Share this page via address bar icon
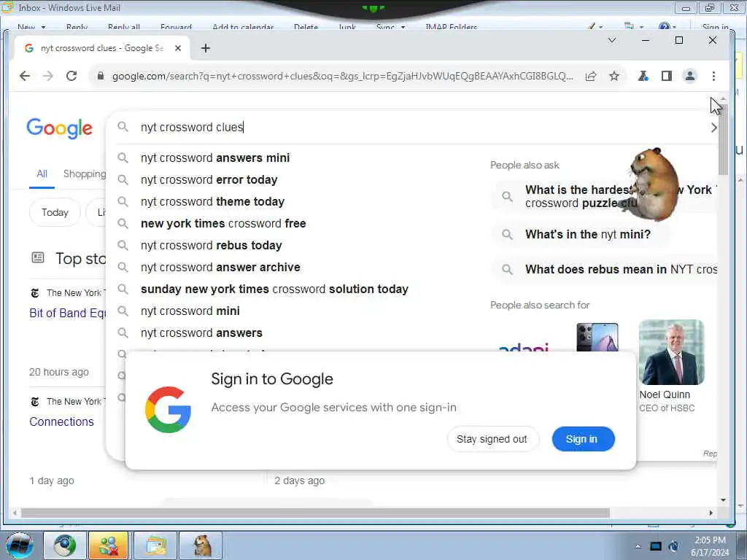This screenshot has width=747, height=560. 591,76
